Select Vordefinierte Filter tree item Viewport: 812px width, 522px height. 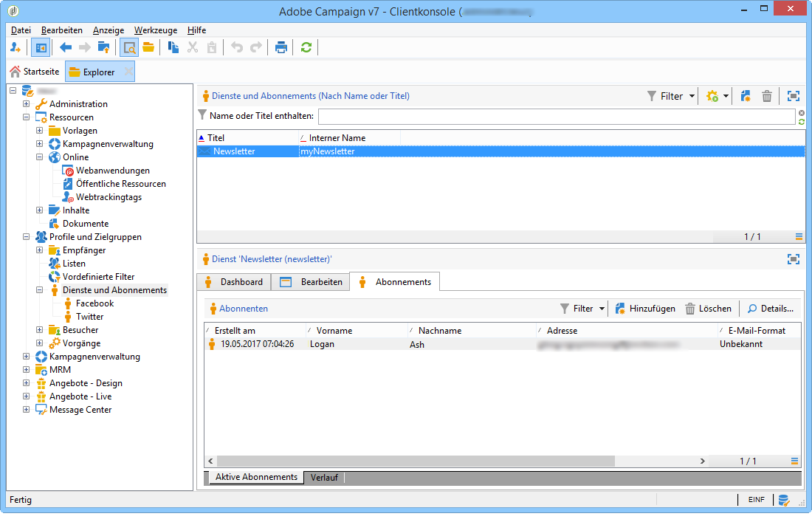tap(98, 277)
